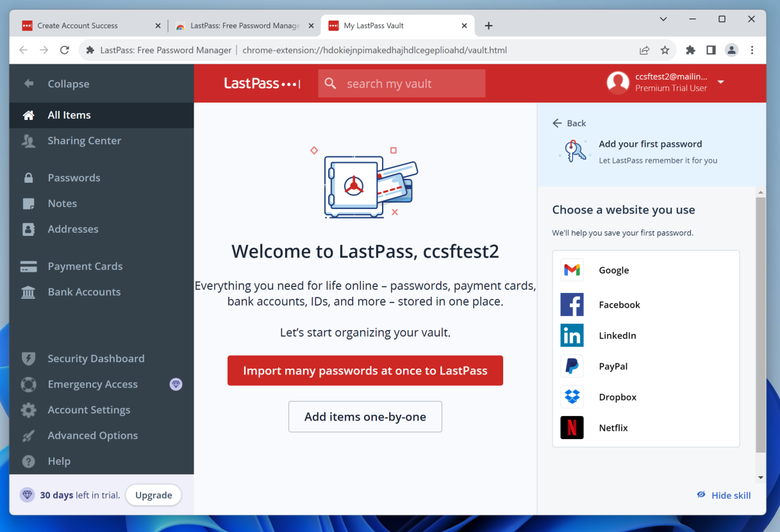Open Security Dashboard menu item
The width and height of the screenshot is (780, 532).
101,359
